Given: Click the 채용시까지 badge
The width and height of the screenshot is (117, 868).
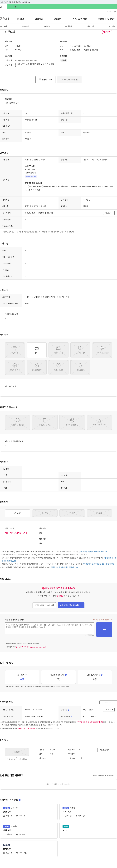Looking at the screenshot, I should 107,32.
